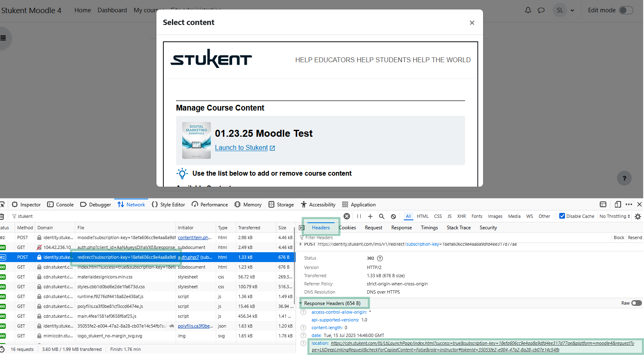The image size is (644, 355).
Task: Open the Storage devtools tab
Action: [x=281, y=205]
